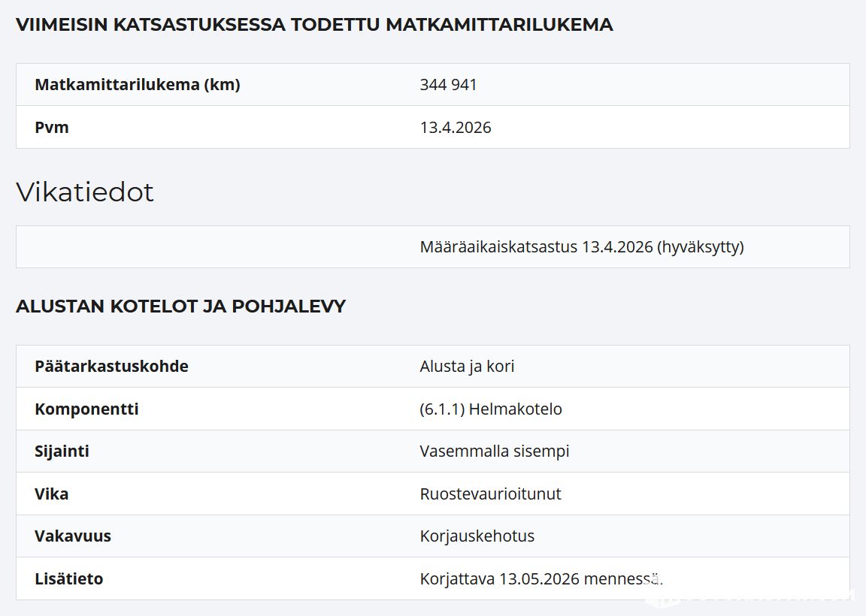
Task: Select the Pvm date value 13.4.2026
Action: coord(455,128)
